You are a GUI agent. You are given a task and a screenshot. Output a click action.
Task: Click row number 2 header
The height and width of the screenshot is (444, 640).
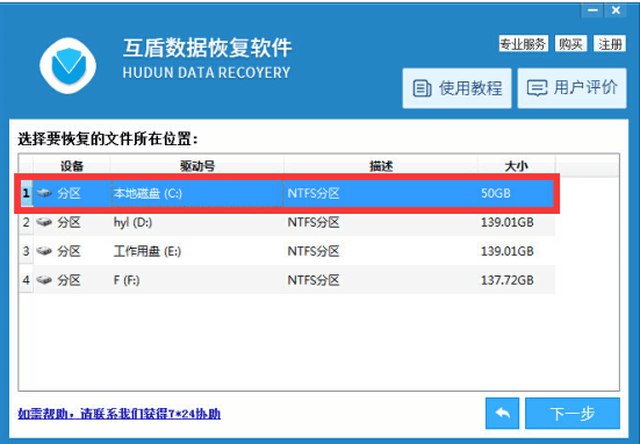click(26, 222)
